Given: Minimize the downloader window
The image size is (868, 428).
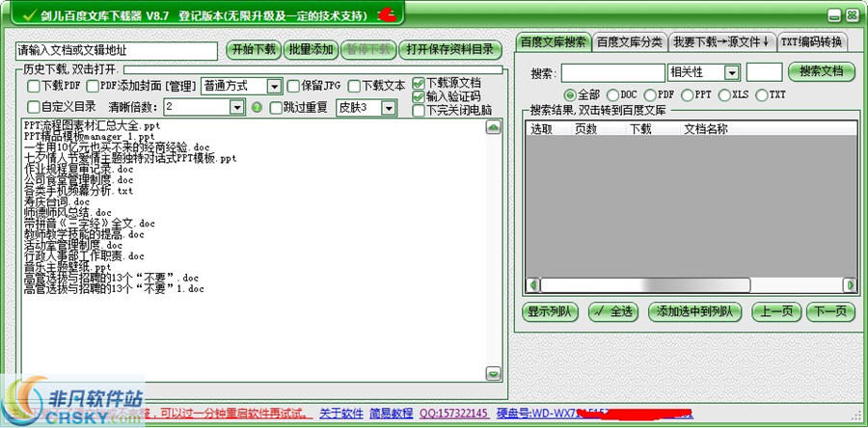Looking at the screenshot, I should (x=835, y=16).
